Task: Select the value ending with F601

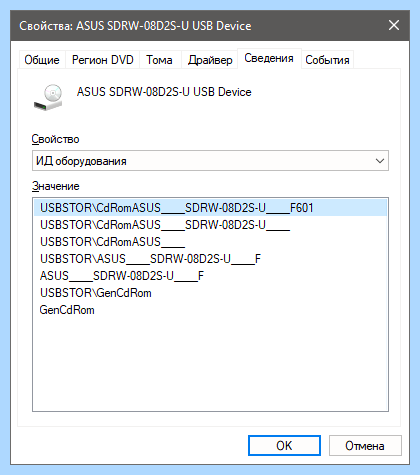Action: tap(210, 208)
